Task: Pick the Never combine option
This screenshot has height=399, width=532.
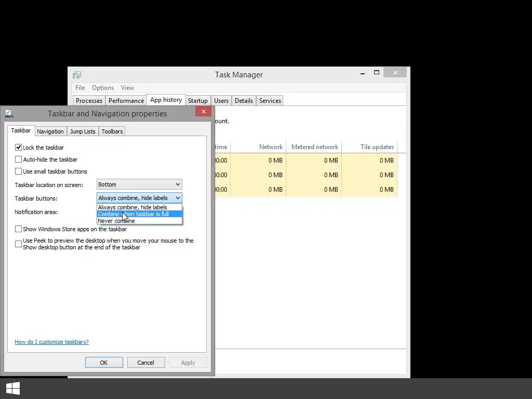Action: point(139,221)
